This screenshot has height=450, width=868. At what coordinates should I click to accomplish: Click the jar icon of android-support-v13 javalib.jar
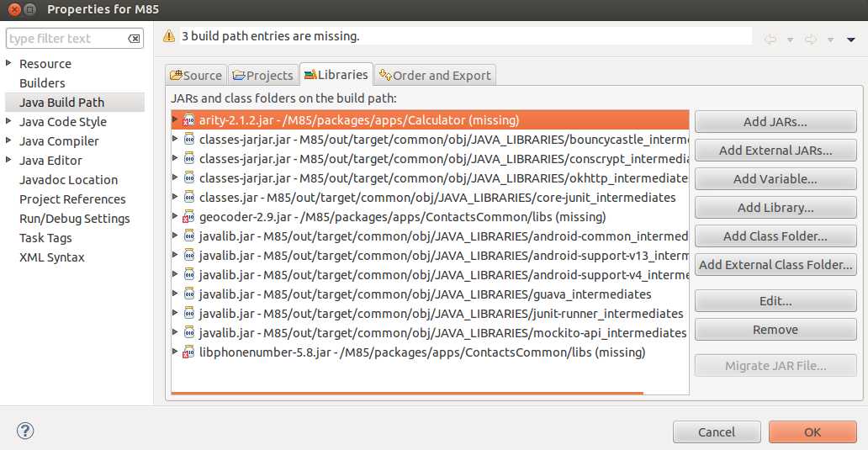tap(188, 255)
